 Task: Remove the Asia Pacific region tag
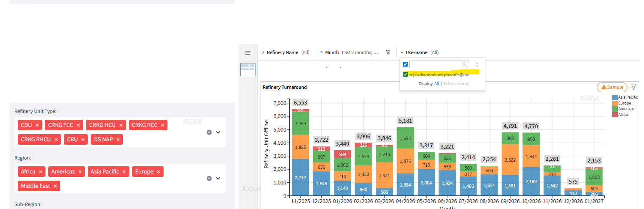(124, 172)
